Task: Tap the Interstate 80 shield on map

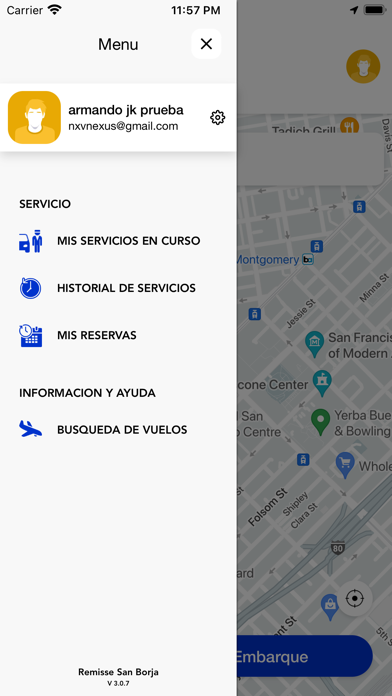Action: [338, 548]
